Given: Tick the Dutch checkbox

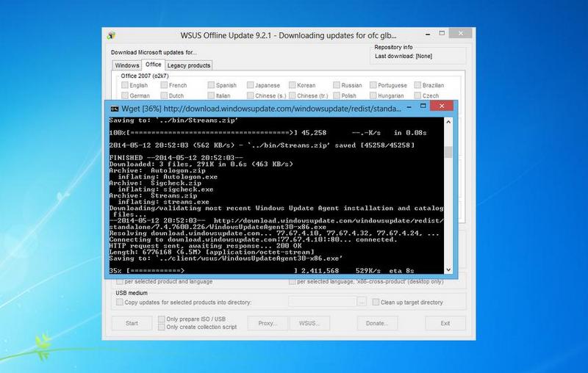Looking at the screenshot, I should (x=164, y=95).
